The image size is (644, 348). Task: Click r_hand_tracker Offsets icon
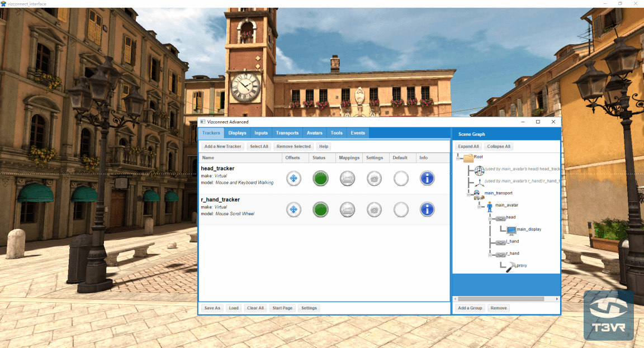tap(294, 209)
